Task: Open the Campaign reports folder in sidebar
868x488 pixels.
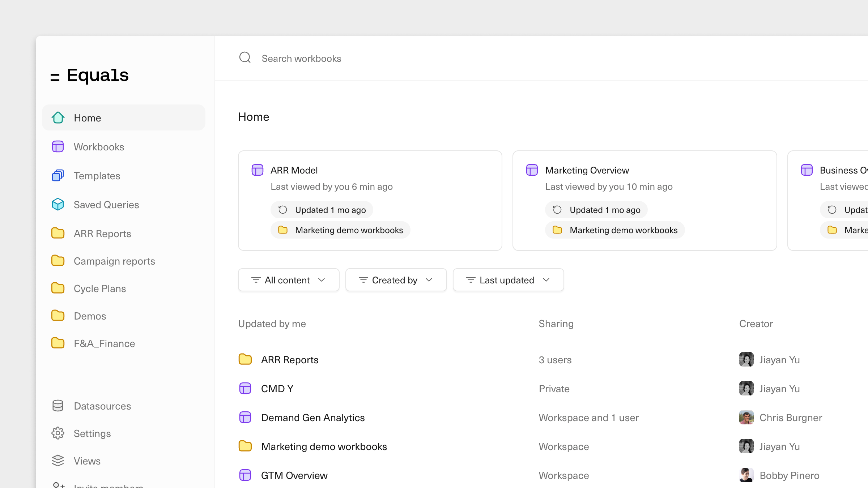Action: point(114,261)
